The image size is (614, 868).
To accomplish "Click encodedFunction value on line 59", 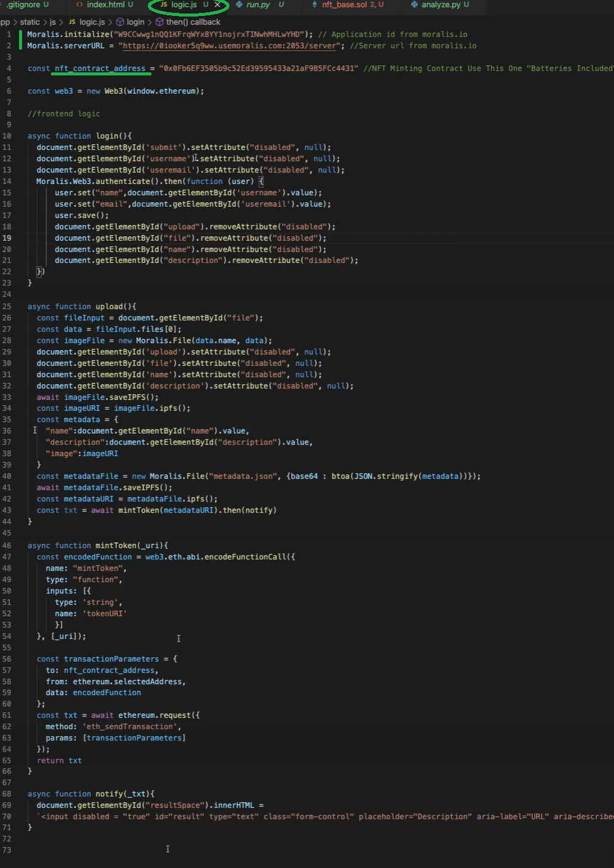I will tap(107, 693).
